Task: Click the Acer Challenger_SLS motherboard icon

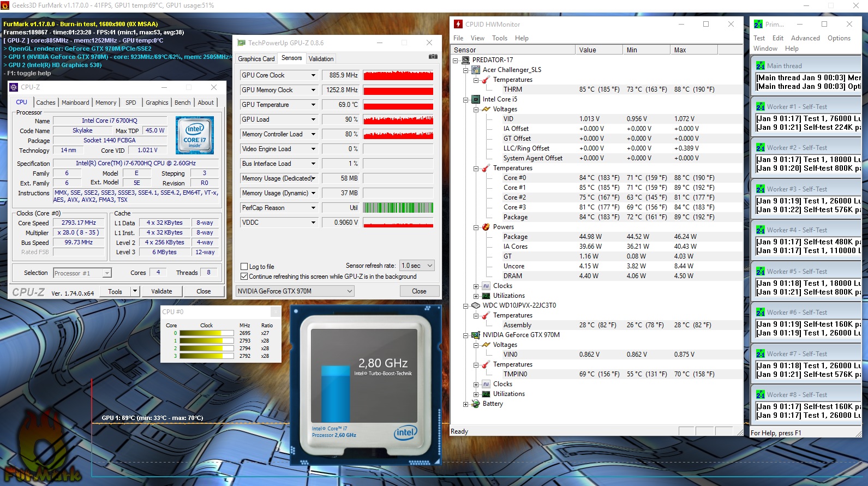Action: pos(476,70)
